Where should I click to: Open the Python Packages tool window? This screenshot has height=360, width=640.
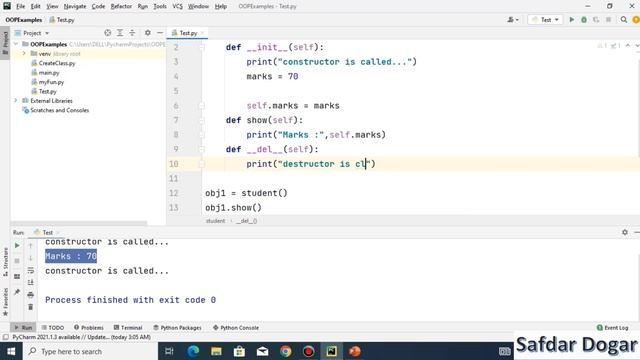[x=178, y=327]
